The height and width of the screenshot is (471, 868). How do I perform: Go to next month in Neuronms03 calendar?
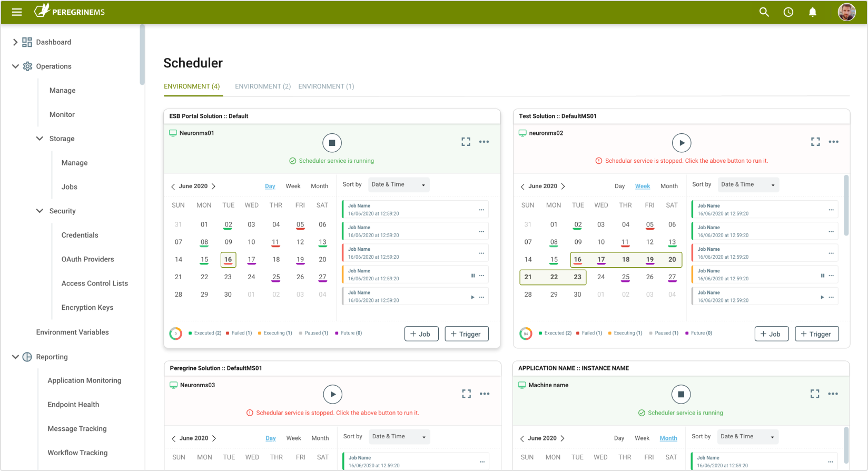click(x=214, y=438)
